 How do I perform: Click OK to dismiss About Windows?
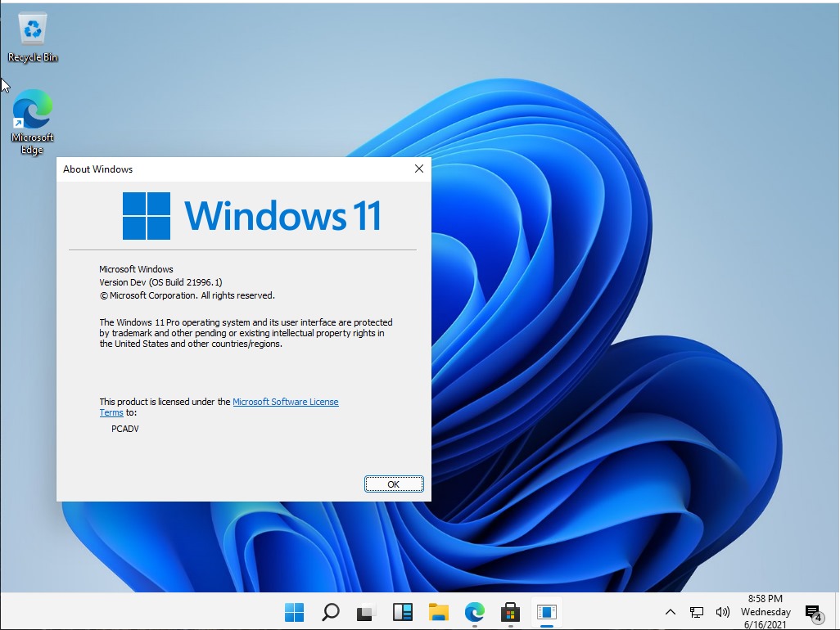(394, 484)
